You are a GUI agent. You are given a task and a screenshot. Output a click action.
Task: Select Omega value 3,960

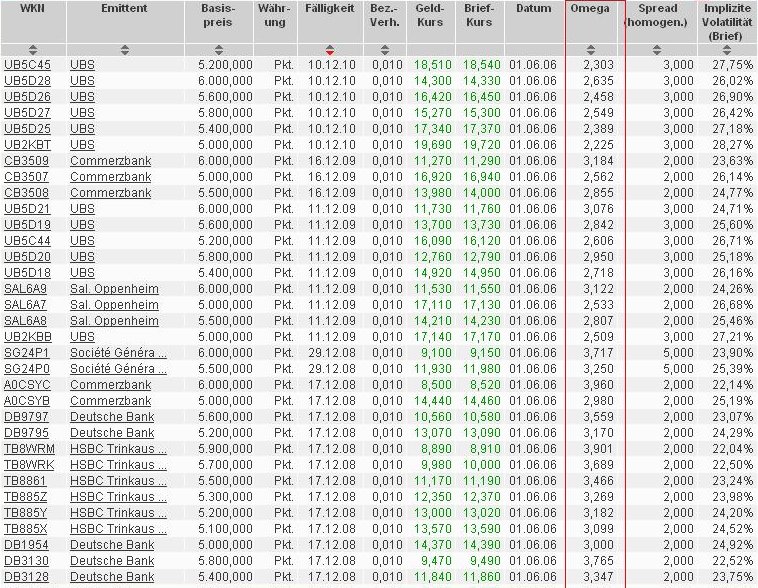pyautogui.click(x=598, y=384)
